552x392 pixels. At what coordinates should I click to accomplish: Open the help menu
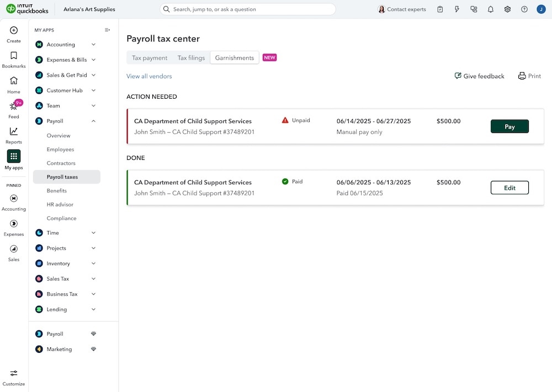524,9
